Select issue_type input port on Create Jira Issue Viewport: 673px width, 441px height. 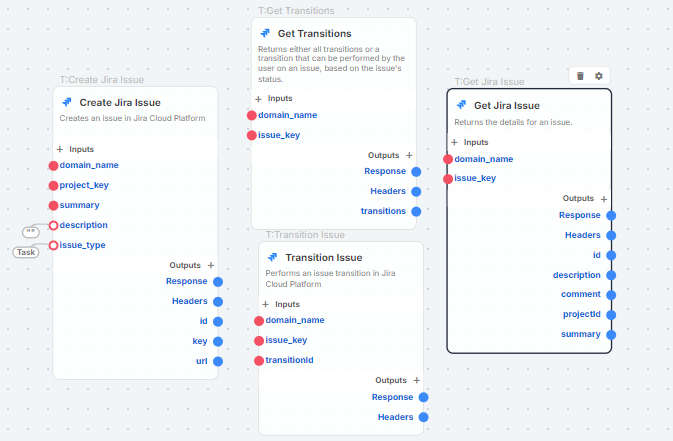53,245
